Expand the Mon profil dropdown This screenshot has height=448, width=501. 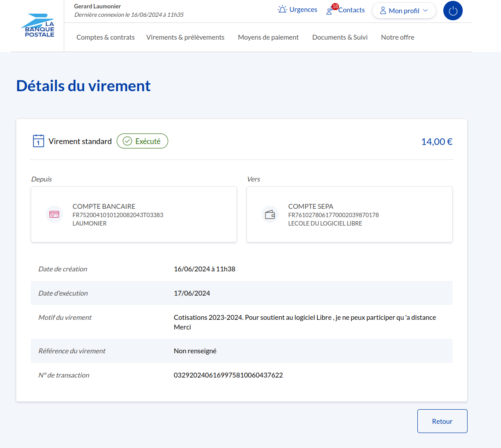[x=404, y=11]
